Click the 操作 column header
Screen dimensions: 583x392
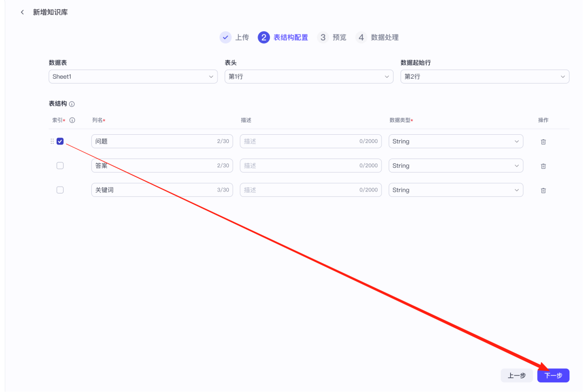coord(543,120)
